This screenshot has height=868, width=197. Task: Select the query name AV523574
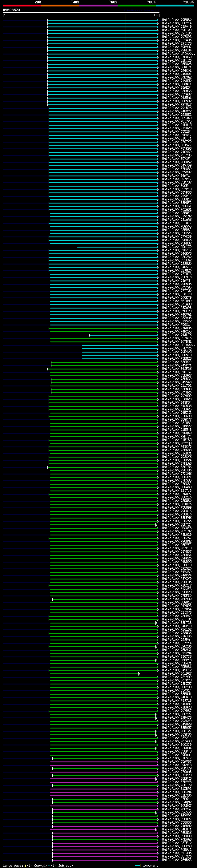[12, 10]
